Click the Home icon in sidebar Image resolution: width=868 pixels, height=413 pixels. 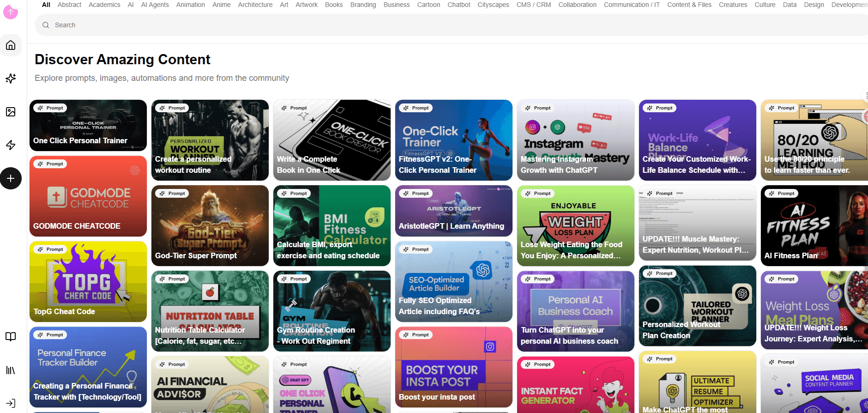(11, 45)
